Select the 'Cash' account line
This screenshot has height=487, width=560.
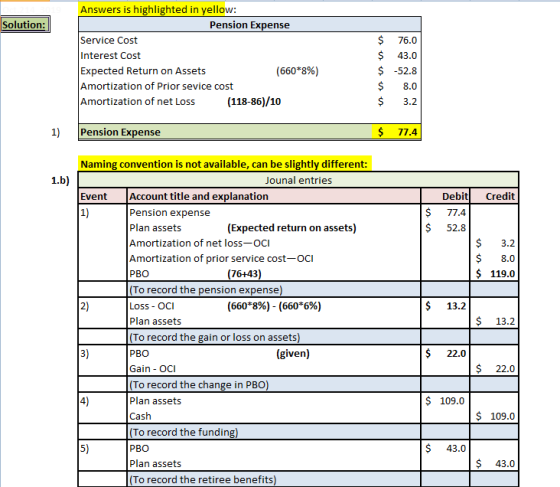point(140,417)
